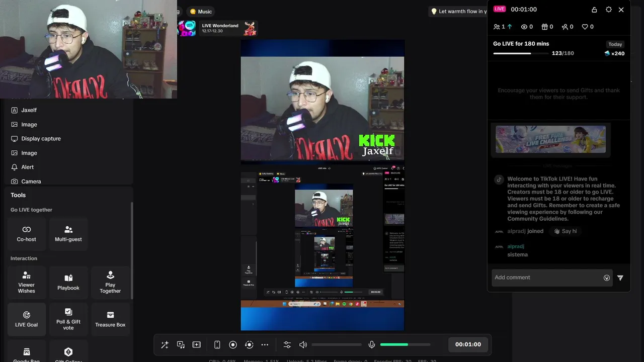The image size is (644, 362).
Task: Click the webcam overlay thumbnail
Action: 88,49
